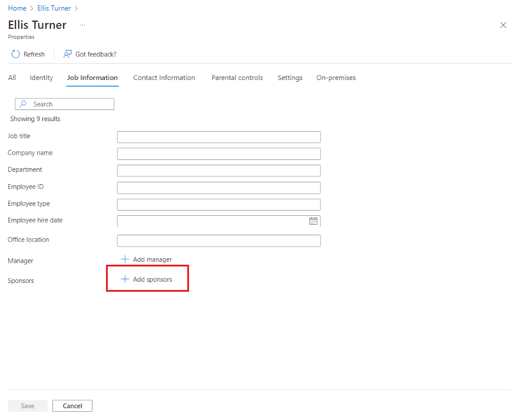Click the Refresh icon
The image size is (520, 420).
point(15,54)
